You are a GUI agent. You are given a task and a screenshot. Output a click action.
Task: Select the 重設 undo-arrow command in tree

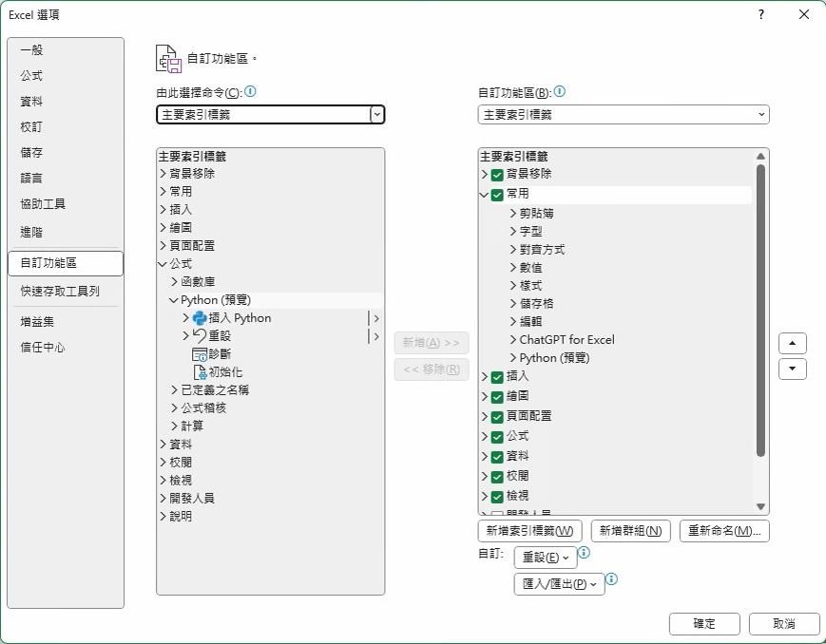(211, 335)
